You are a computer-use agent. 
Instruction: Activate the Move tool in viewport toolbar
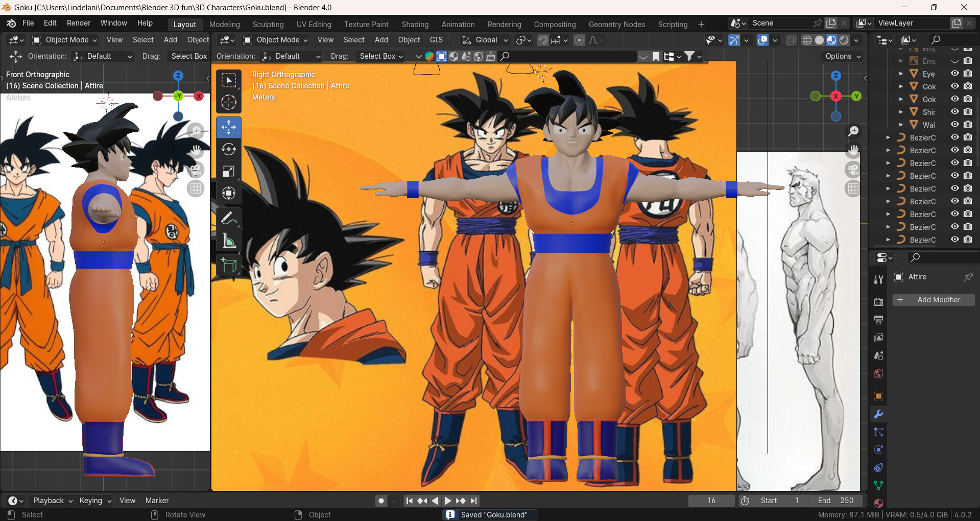tap(229, 127)
